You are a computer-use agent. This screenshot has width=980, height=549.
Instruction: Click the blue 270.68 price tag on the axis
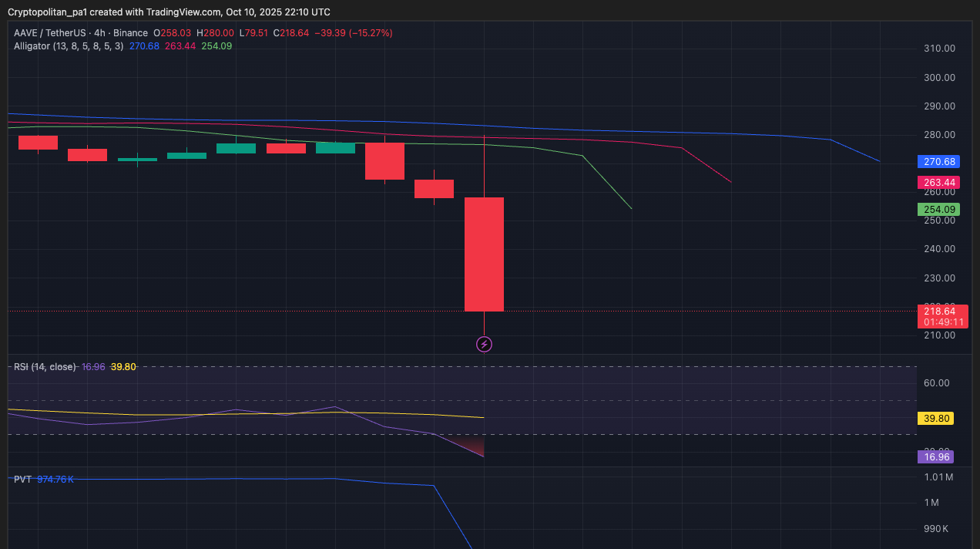tap(938, 162)
